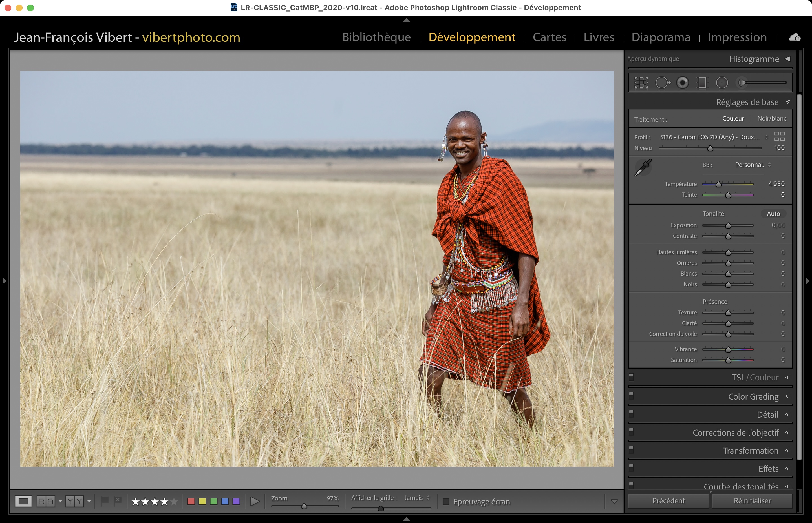This screenshot has height=523, width=812.
Task: Apply the red color label swatch
Action: coord(191,501)
